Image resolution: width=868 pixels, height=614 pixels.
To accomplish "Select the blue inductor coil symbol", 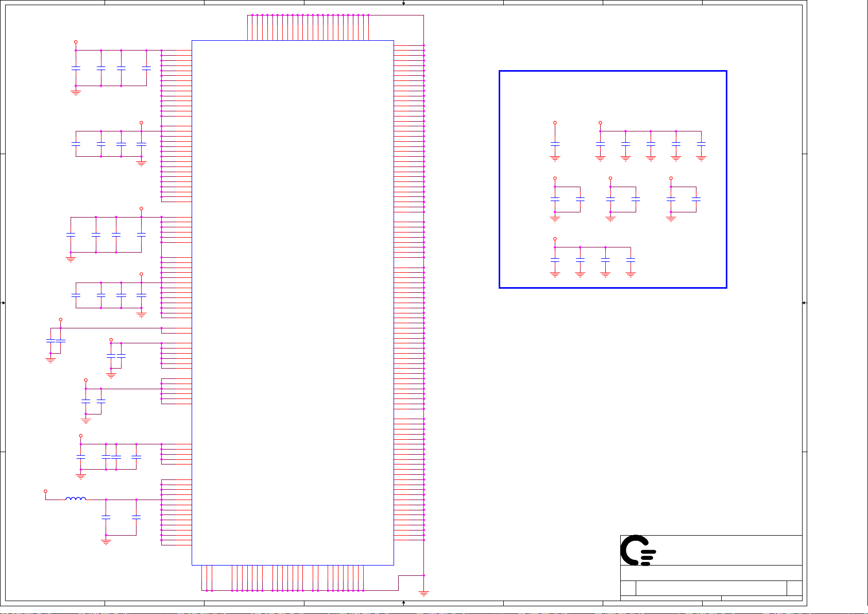I will (76, 498).
